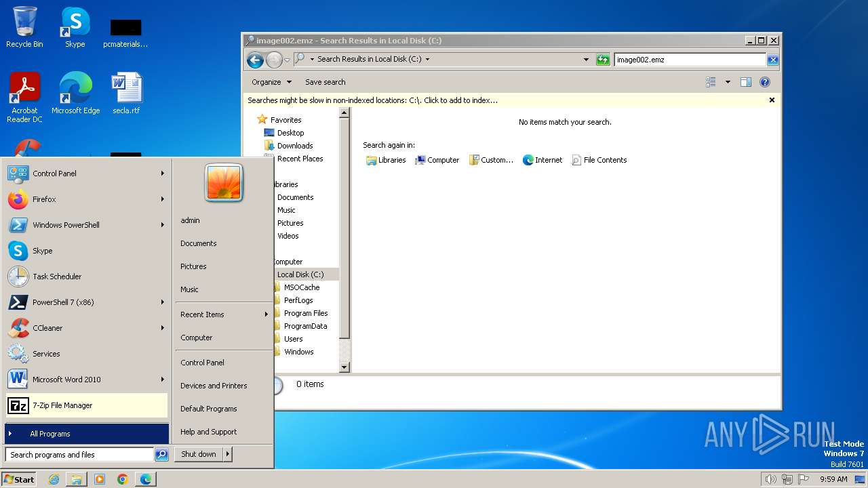The width and height of the screenshot is (868, 488).
Task: Open Devices and Printers
Action: click(x=224, y=386)
